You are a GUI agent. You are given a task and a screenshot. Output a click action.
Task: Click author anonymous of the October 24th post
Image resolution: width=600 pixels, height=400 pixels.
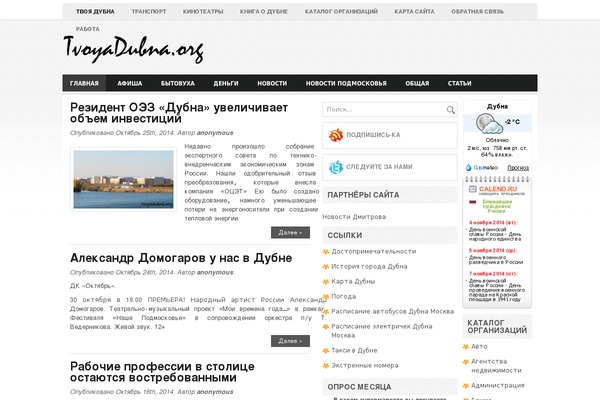click(215, 273)
